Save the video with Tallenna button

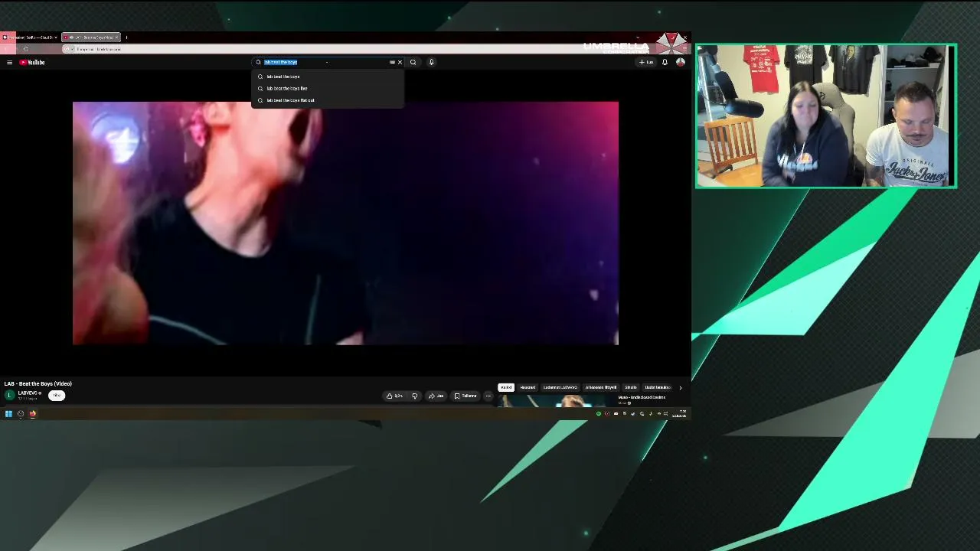pos(465,396)
